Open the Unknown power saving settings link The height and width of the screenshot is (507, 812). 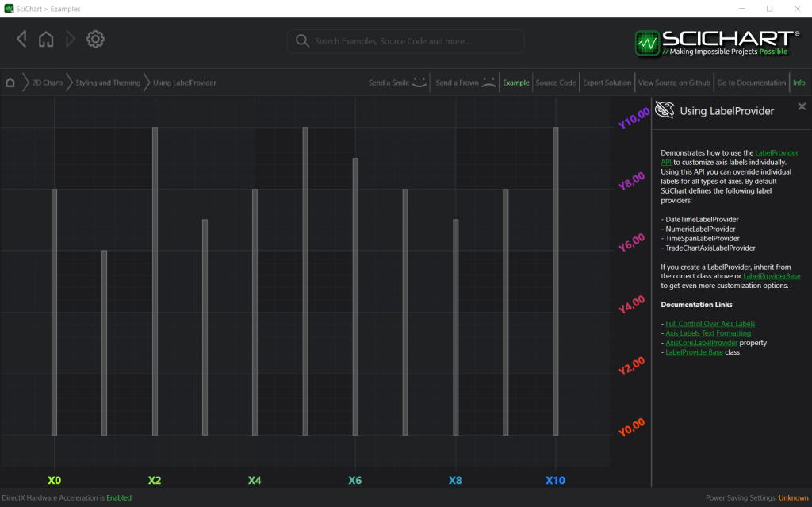coord(793,497)
